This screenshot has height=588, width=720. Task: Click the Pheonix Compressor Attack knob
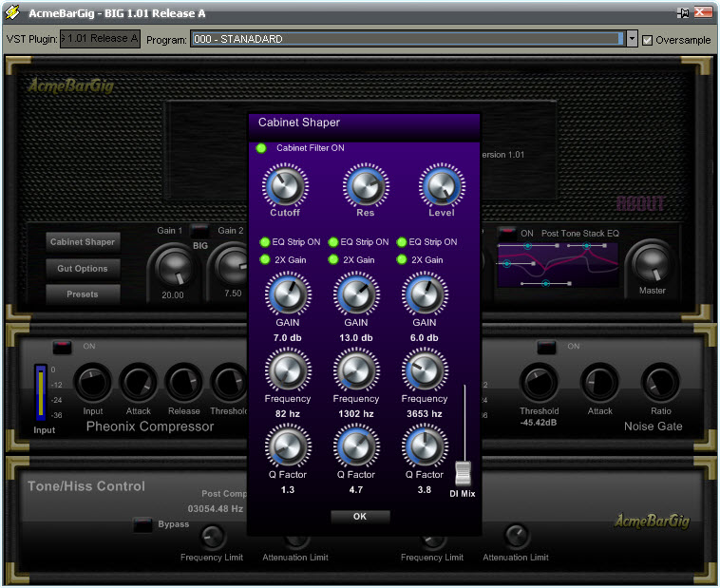point(139,383)
